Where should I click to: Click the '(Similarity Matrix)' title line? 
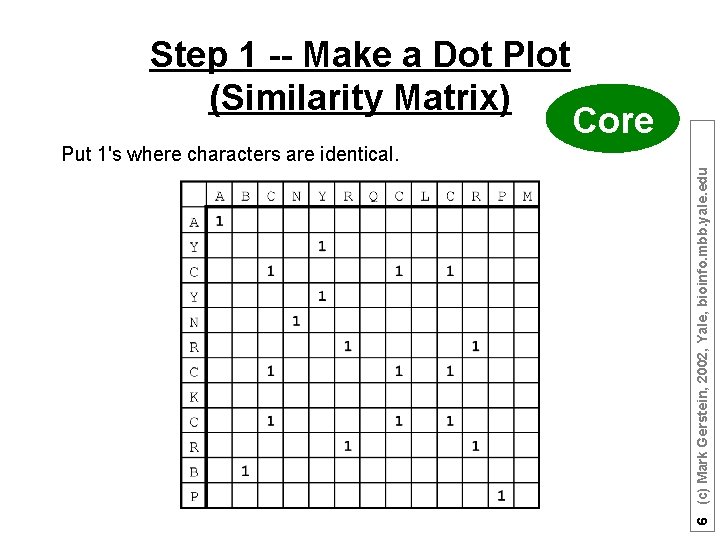click(x=360, y=98)
